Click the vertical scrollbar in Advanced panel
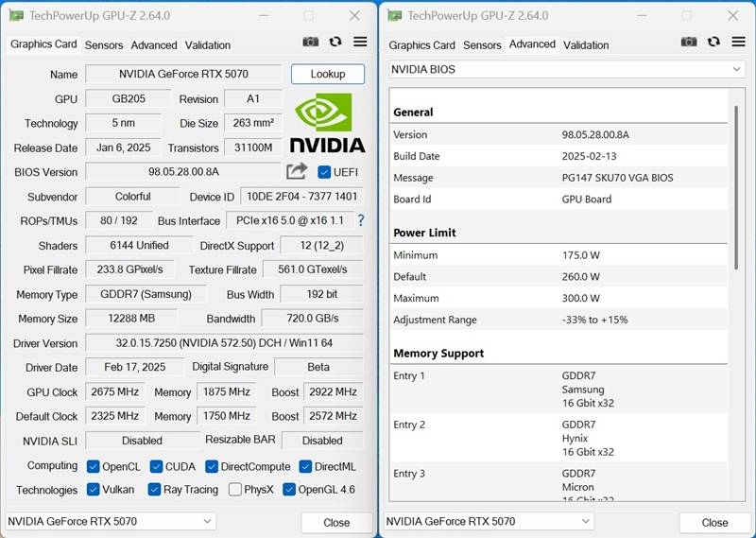This screenshot has width=756, height=538. pyautogui.click(x=736, y=188)
